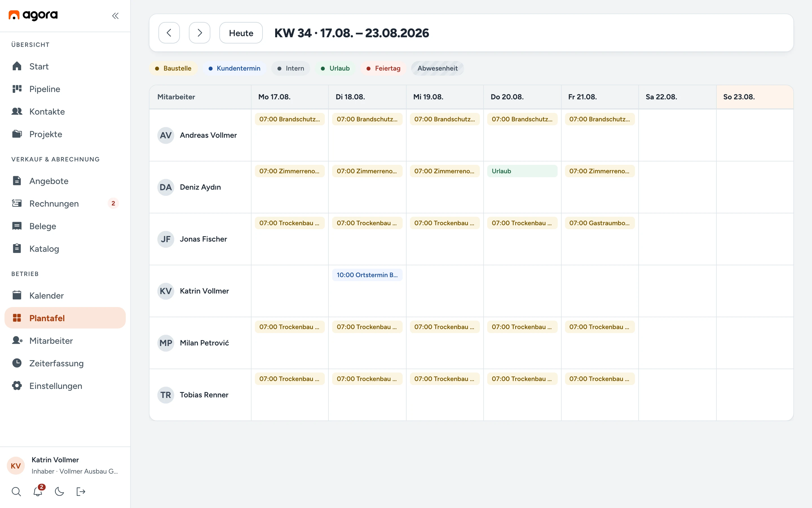Toggle the Baustelle legend filter

[x=173, y=68]
